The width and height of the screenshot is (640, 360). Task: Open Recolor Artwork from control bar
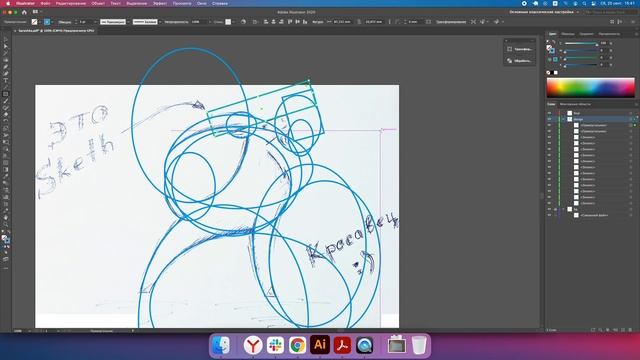click(244, 22)
